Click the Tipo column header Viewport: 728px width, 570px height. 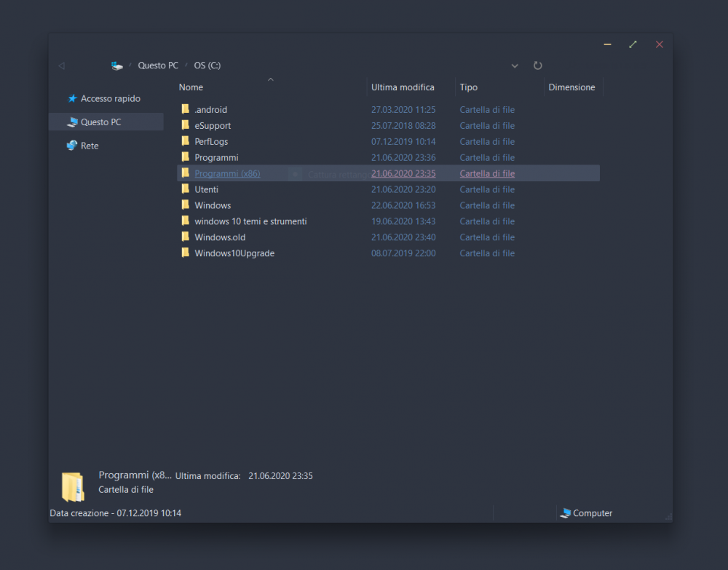469,87
